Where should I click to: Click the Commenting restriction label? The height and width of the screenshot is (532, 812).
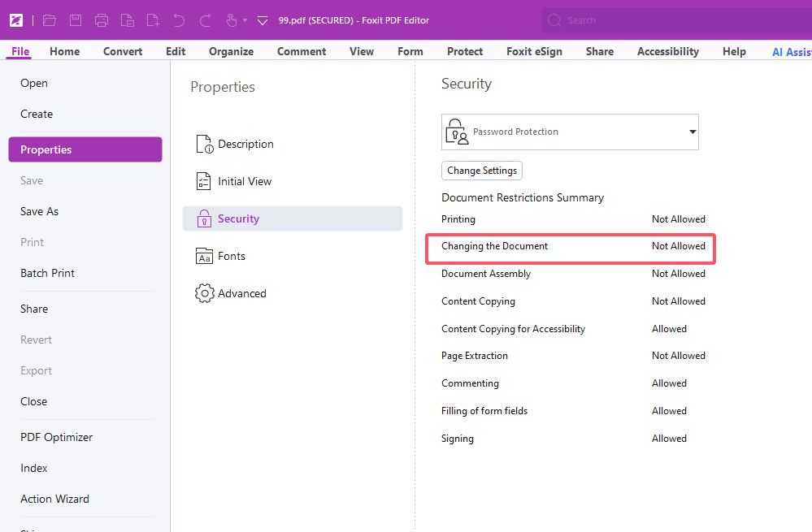pyautogui.click(x=470, y=383)
